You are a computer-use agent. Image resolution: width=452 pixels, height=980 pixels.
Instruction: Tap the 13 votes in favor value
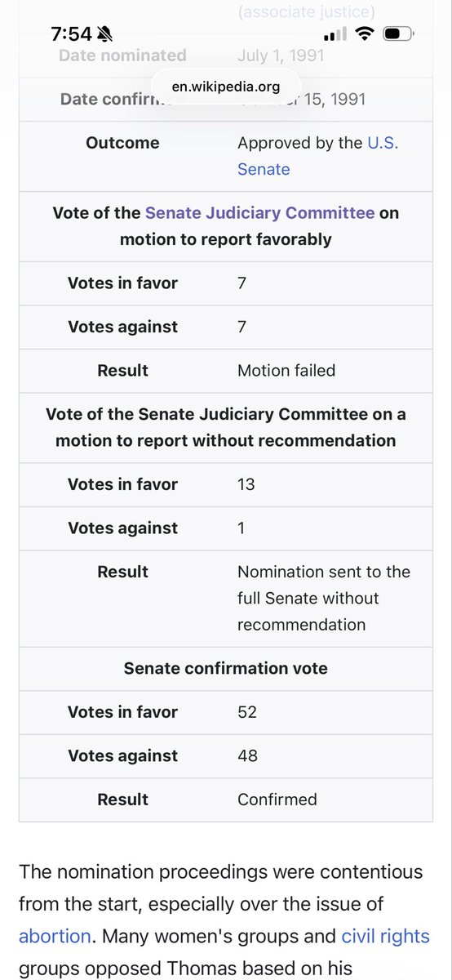(246, 484)
